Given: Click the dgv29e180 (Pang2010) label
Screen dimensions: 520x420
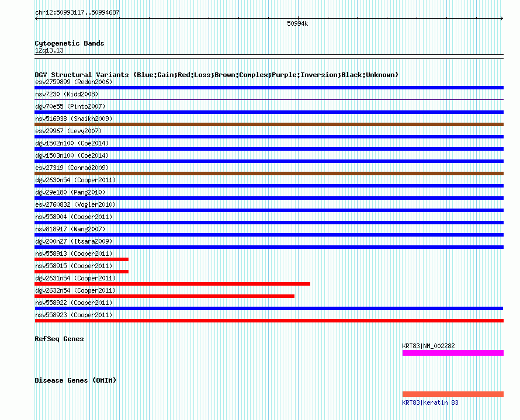Looking at the screenshot, I should pos(70,192).
